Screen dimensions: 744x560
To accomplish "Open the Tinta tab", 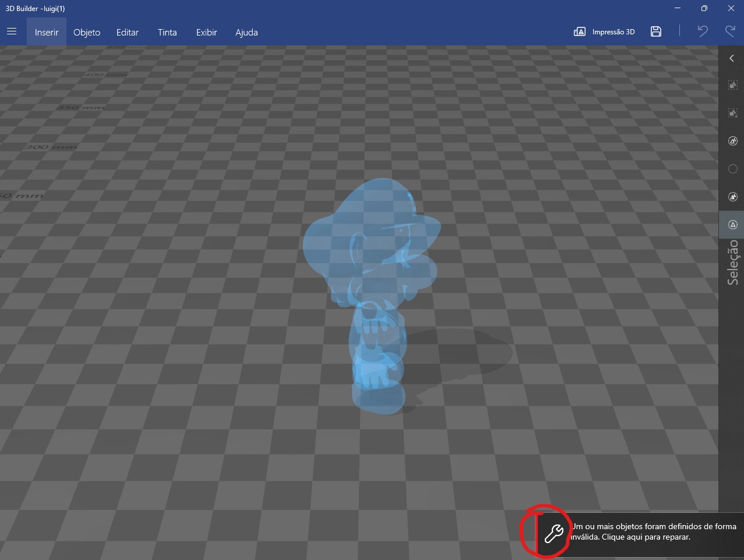I will (167, 32).
